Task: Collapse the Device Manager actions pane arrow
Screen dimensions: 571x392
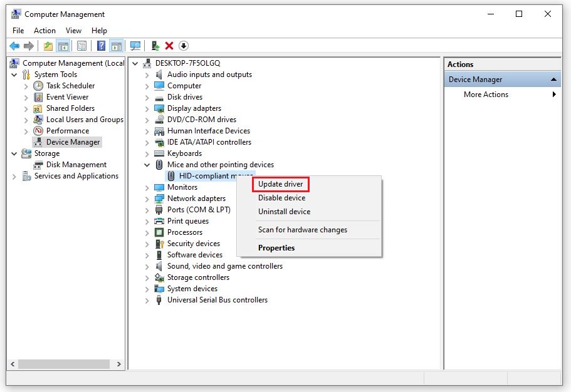Action: [554, 80]
